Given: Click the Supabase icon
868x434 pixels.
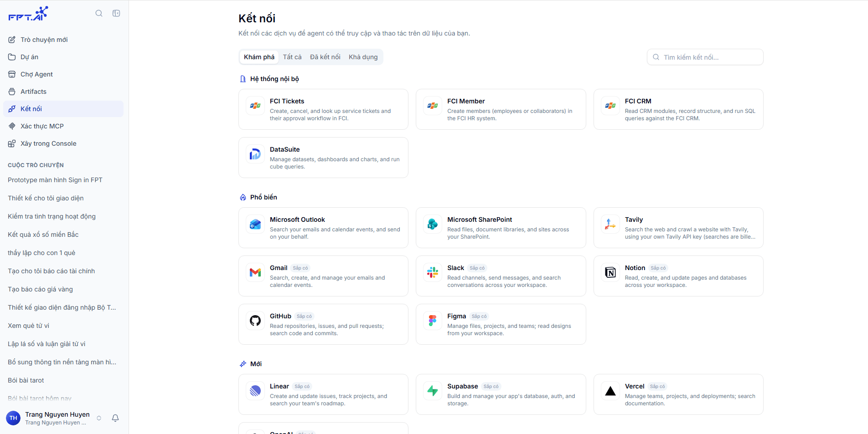Looking at the screenshot, I should [x=433, y=391].
